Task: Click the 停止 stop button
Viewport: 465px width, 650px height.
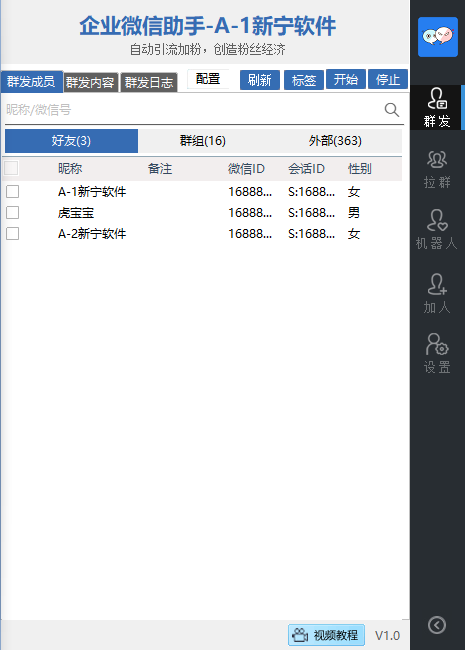Action: pos(388,79)
